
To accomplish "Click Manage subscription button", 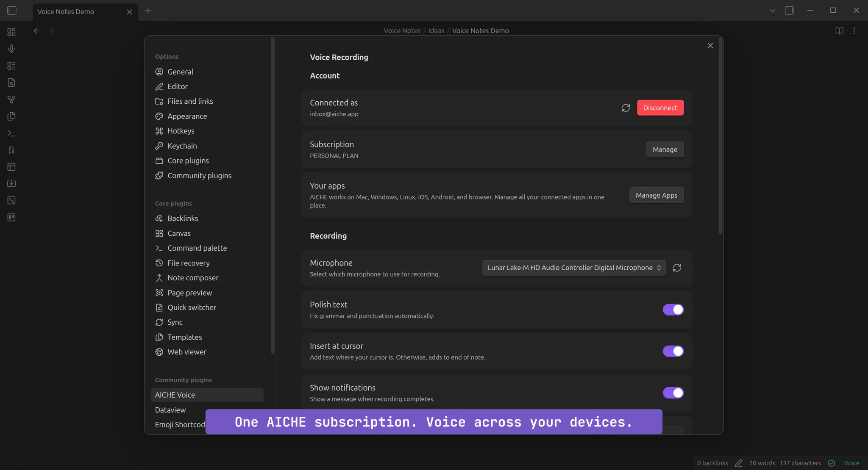I will pyautogui.click(x=665, y=149).
